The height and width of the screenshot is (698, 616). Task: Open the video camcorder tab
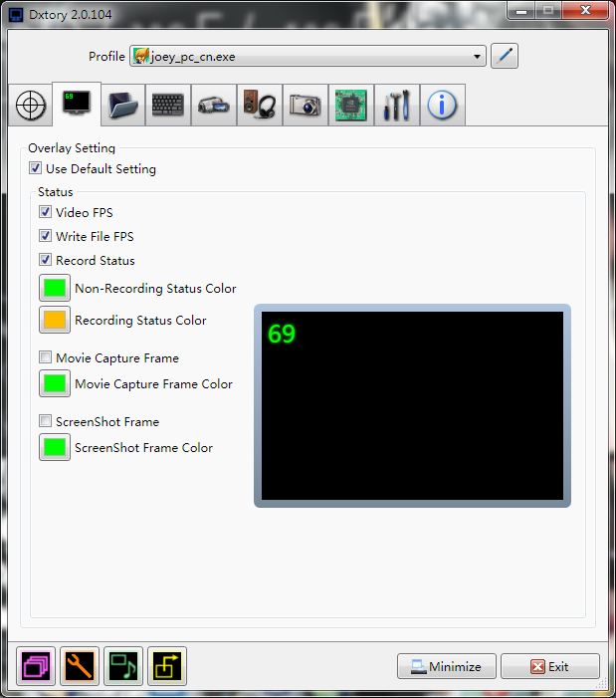tap(214, 106)
